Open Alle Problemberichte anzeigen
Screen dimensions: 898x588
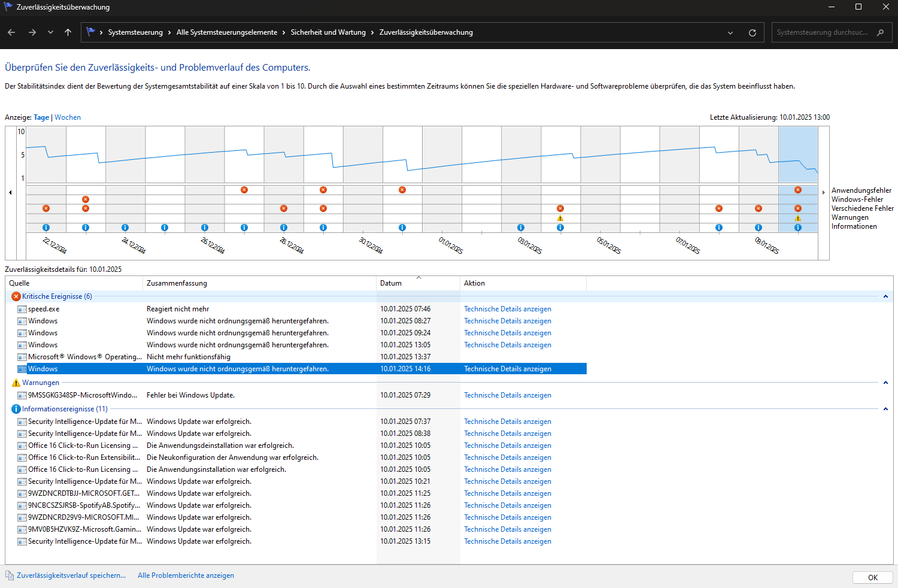click(186, 575)
